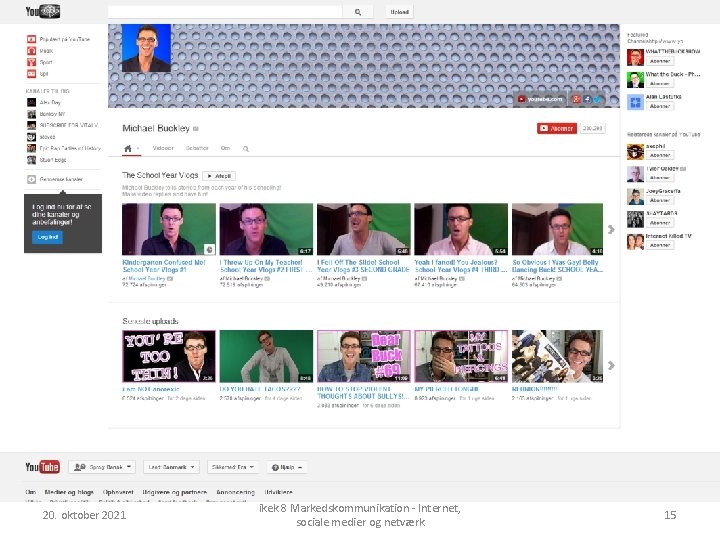Subscribe to What the Buck channel
Viewport: 720px width, 540px height.
point(660,84)
